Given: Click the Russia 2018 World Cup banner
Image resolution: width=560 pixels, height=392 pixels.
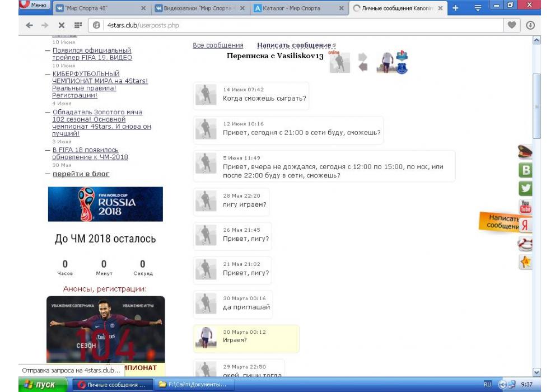Looking at the screenshot, I should pos(105,204).
